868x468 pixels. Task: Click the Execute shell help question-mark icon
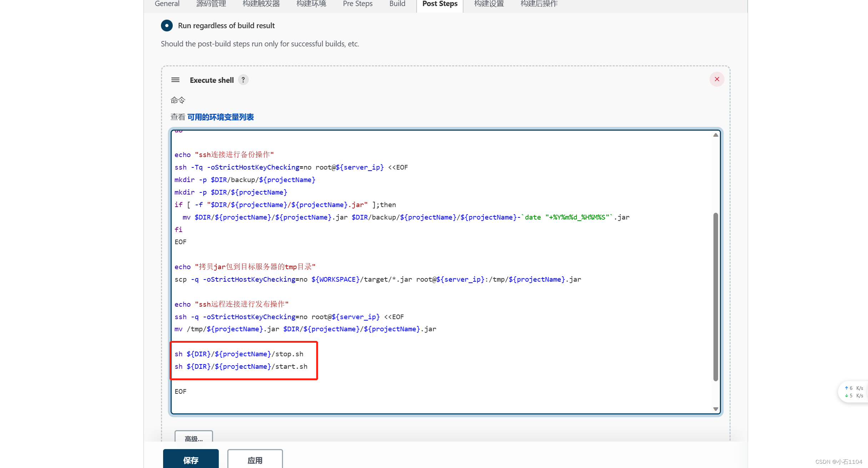pyautogui.click(x=243, y=80)
